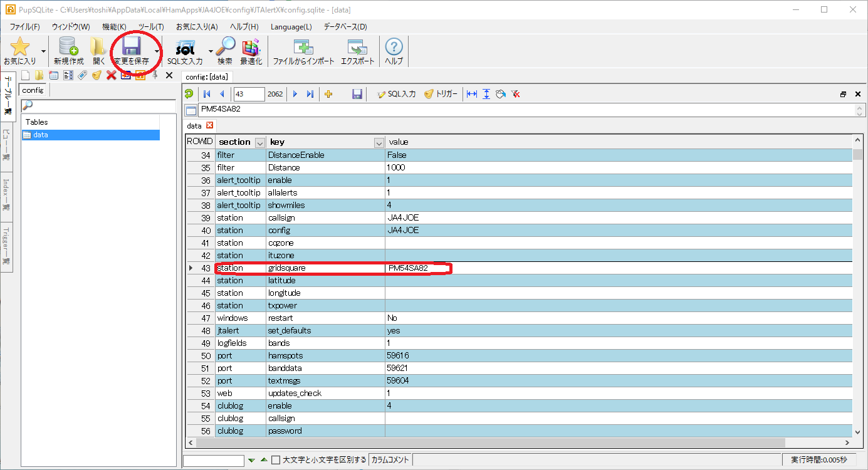Viewport: 868px width, 470px height.
Task: Click the SQL入力 button in data toolbar
Action: [x=396, y=94]
